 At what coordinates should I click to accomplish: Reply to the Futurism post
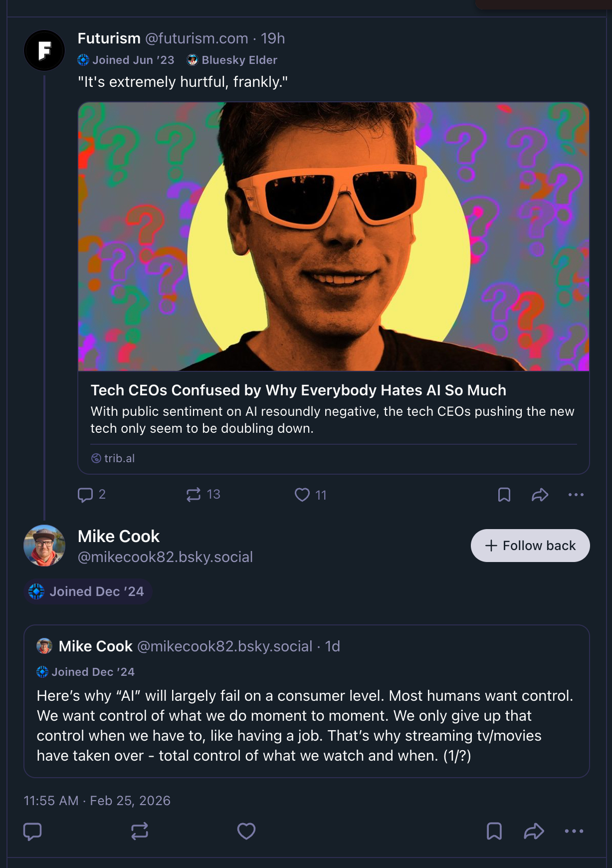tap(86, 495)
